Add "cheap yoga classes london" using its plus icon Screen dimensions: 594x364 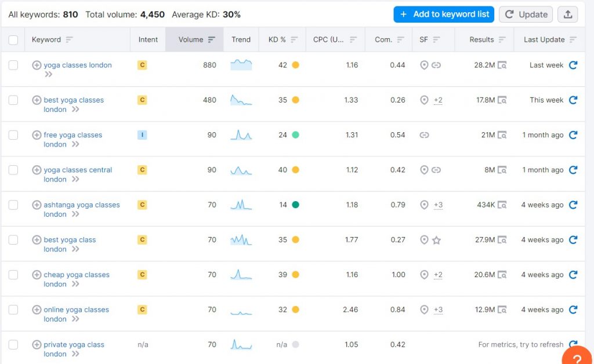[x=37, y=274]
